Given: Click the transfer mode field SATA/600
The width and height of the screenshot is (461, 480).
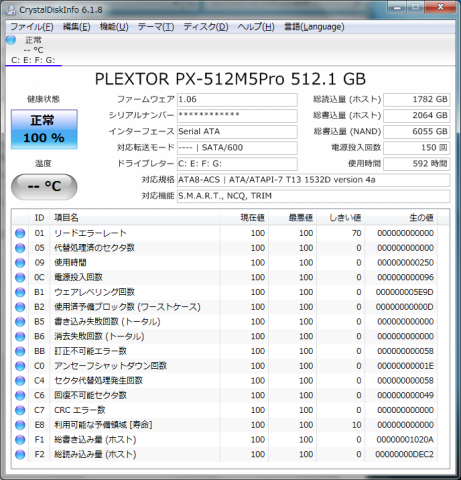Looking at the screenshot, I should pos(237,147).
